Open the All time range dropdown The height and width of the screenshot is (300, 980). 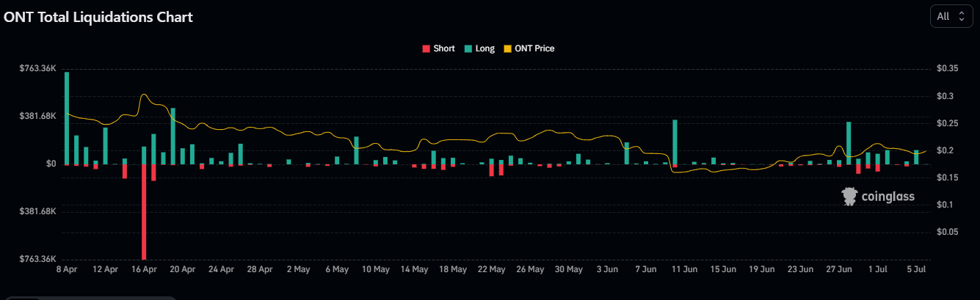(x=951, y=16)
